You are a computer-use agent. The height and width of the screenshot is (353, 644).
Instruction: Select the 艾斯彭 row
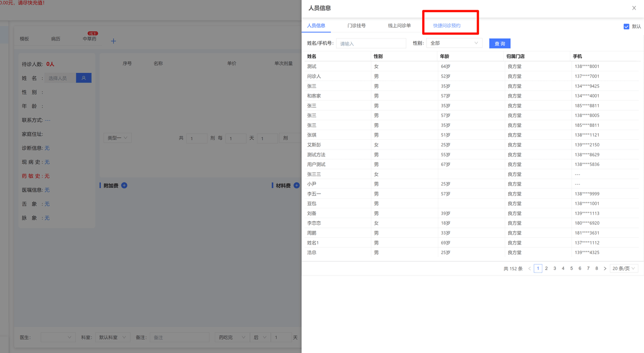[x=472, y=145]
